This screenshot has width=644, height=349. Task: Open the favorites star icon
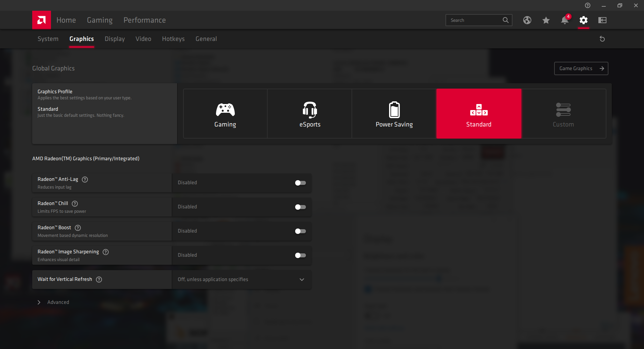coord(546,20)
